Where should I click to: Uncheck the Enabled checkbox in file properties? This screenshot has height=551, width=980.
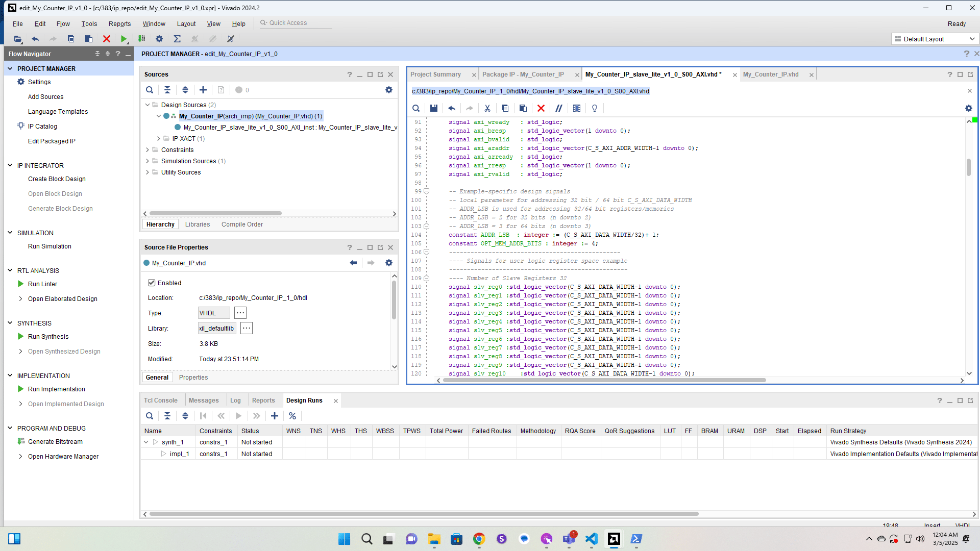pos(152,283)
